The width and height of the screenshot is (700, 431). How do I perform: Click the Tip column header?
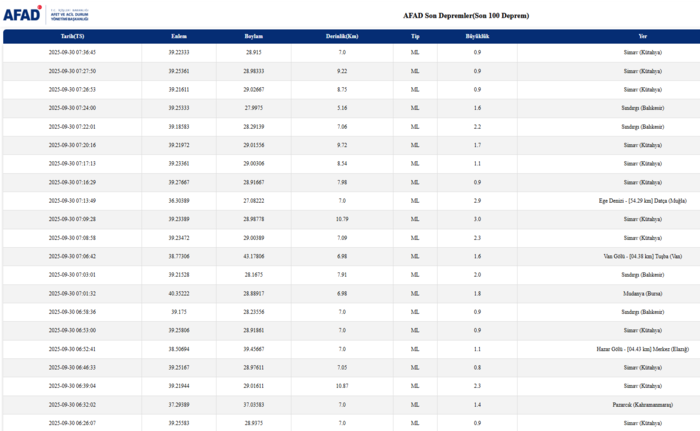[415, 36]
